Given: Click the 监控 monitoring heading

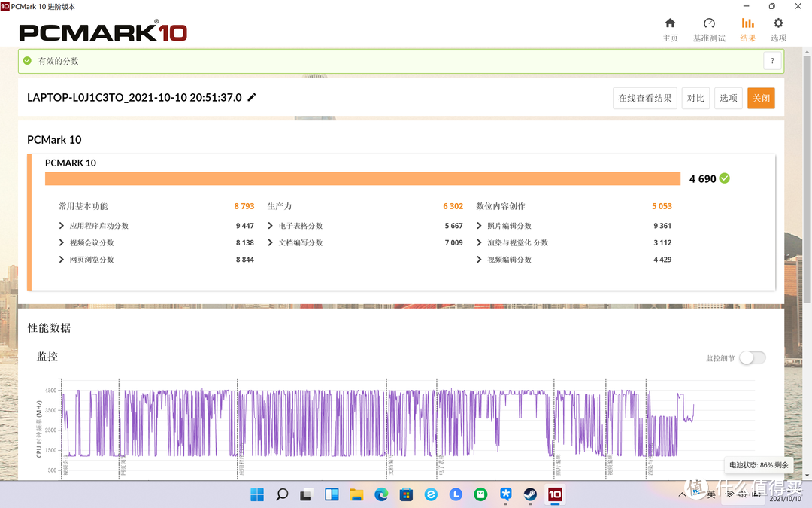Looking at the screenshot, I should tap(47, 357).
